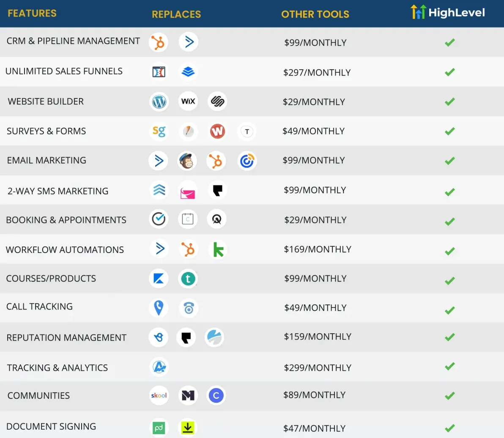Select the ClickFunnels icon in Sales Funnels row
This screenshot has height=438, width=504.
pyautogui.click(x=159, y=72)
